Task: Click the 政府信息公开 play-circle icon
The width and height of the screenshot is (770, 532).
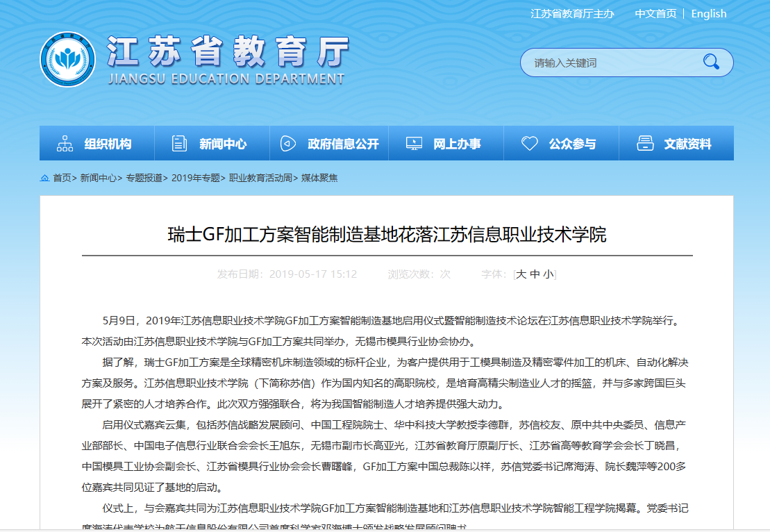Action: pos(287,144)
